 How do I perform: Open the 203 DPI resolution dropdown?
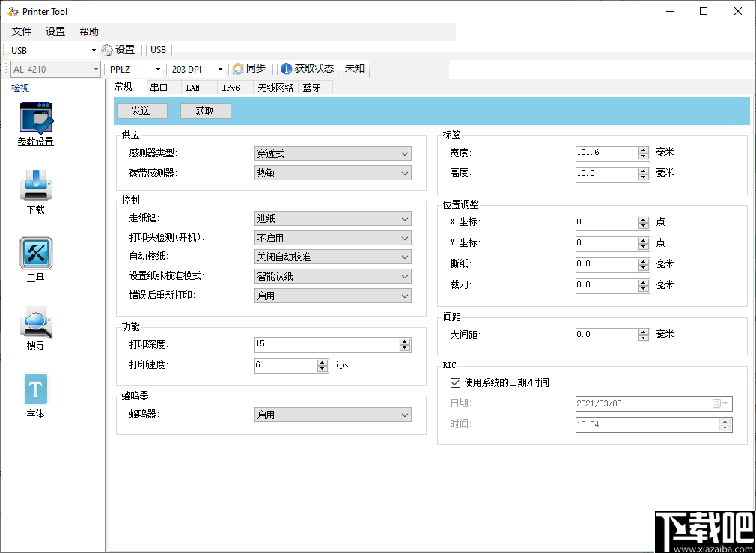pos(219,68)
